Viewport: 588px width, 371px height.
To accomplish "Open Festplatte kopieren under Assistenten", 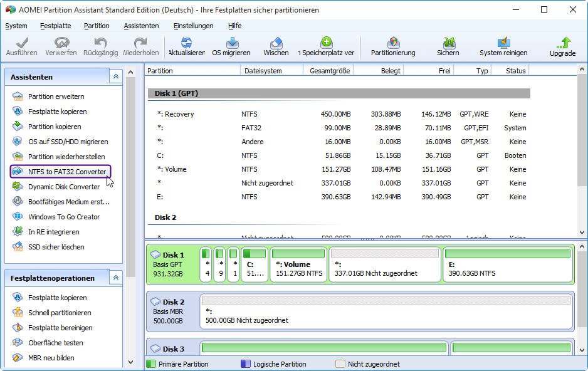I will 50,112.
